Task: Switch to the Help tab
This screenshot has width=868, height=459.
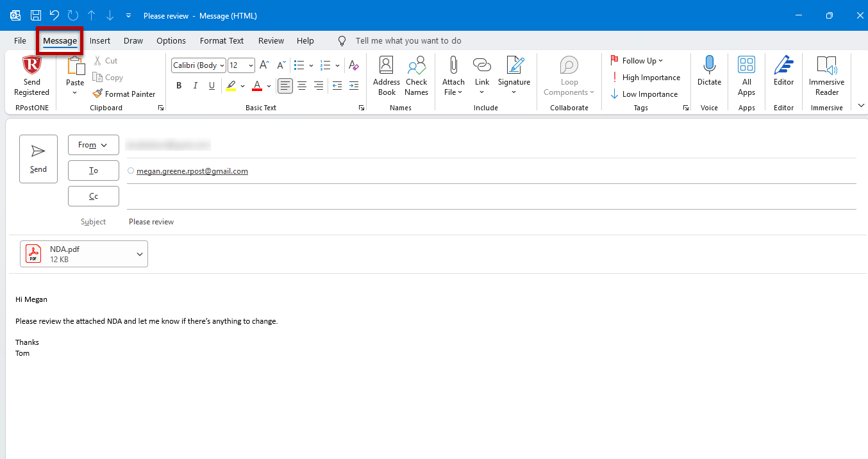Action: [305, 40]
